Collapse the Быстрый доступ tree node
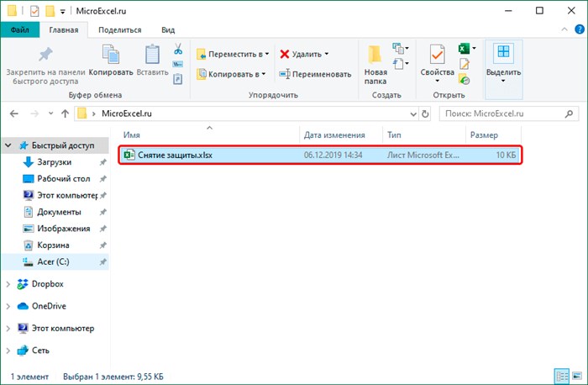Image resolution: width=588 pixels, height=385 pixels. click(x=8, y=145)
